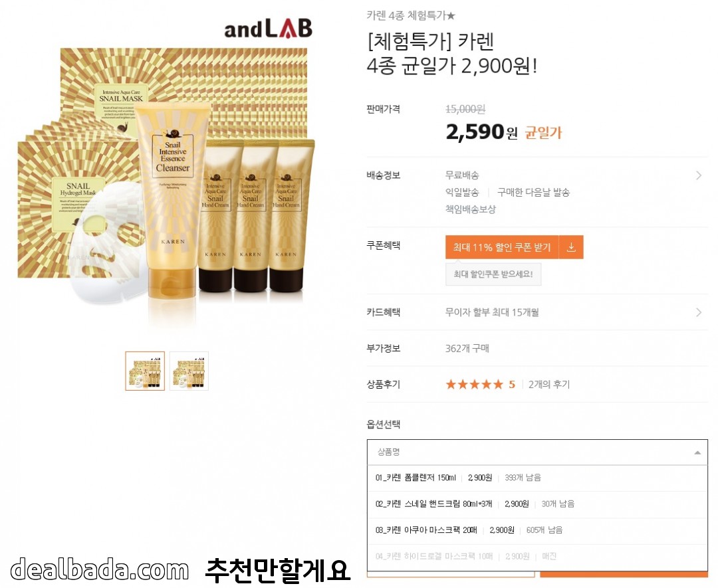
Task: Open card benefits chevron arrow
Action: 699,312
